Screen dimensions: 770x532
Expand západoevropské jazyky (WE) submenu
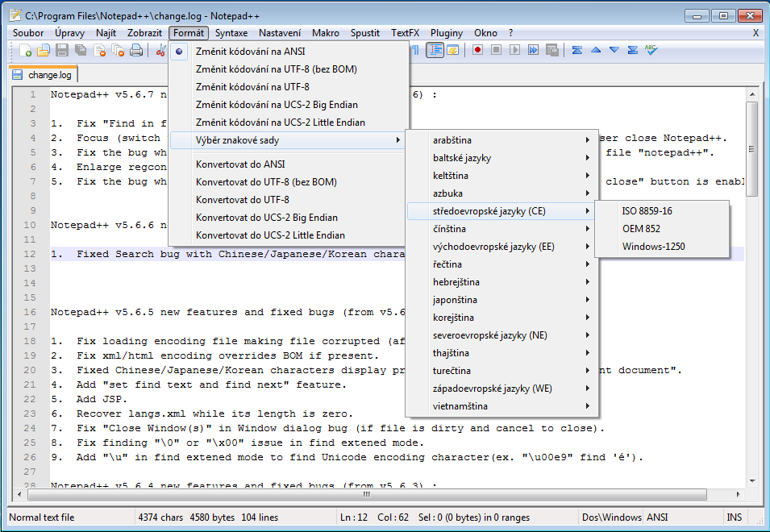tap(502, 389)
